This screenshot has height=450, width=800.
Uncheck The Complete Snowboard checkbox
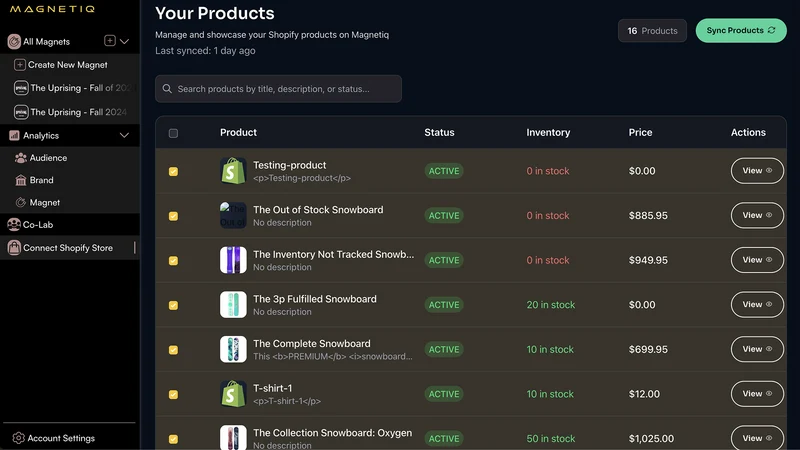coord(173,350)
